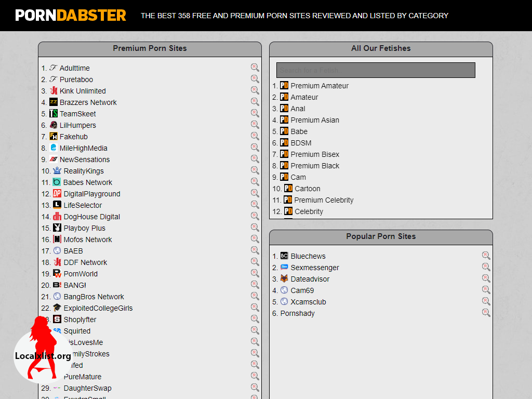Click the review magnifier beside Puretaboo
This screenshot has height=399, width=532.
pos(255,79)
